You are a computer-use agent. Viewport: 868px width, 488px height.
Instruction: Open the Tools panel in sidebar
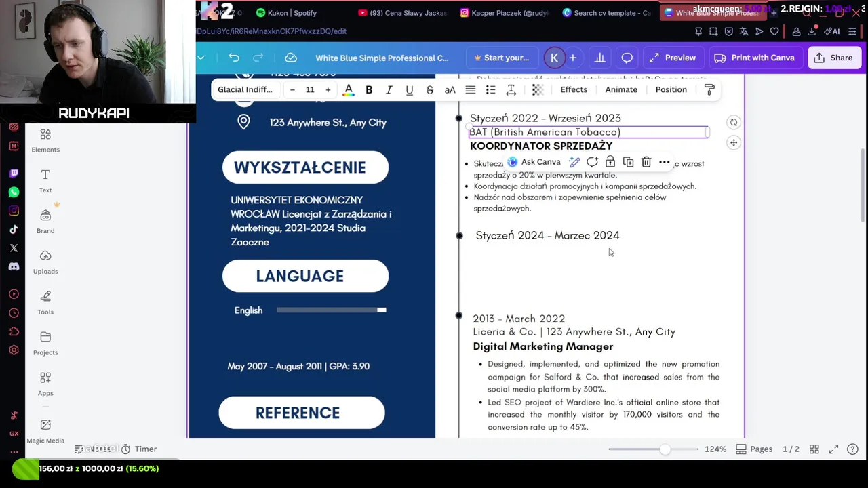pos(45,303)
